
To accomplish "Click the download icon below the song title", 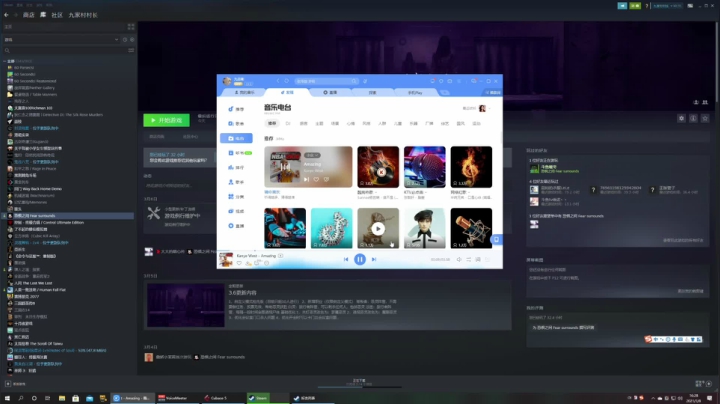I will [x=248, y=263].
